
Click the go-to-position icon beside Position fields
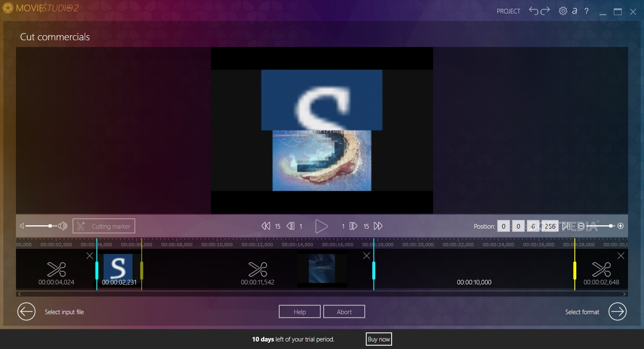point(566,226)
